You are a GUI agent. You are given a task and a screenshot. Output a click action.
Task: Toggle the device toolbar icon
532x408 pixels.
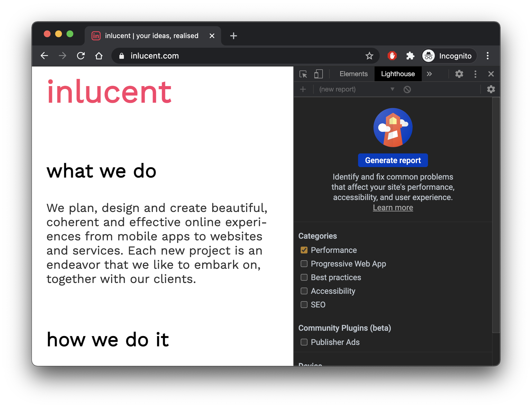pyautogui.click(x=318, y=74)
